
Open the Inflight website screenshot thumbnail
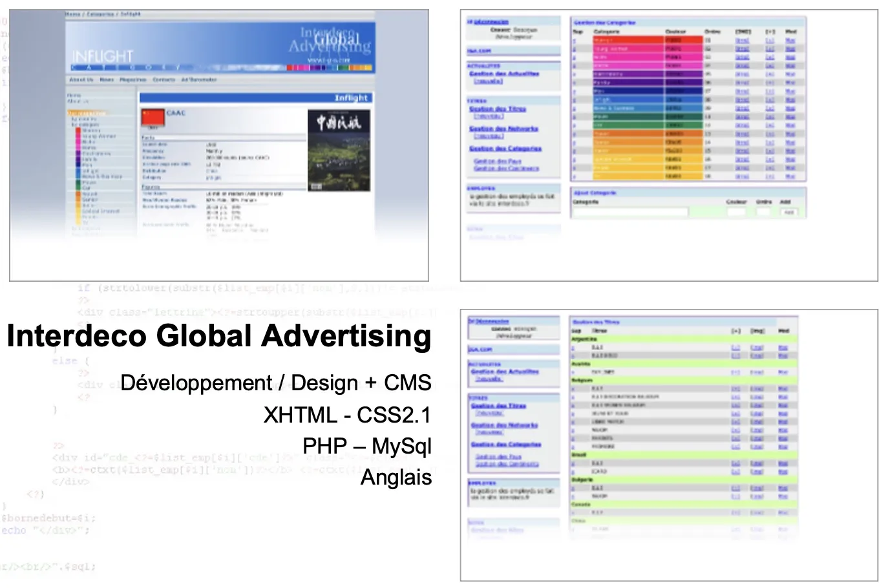tap(219, 145)
